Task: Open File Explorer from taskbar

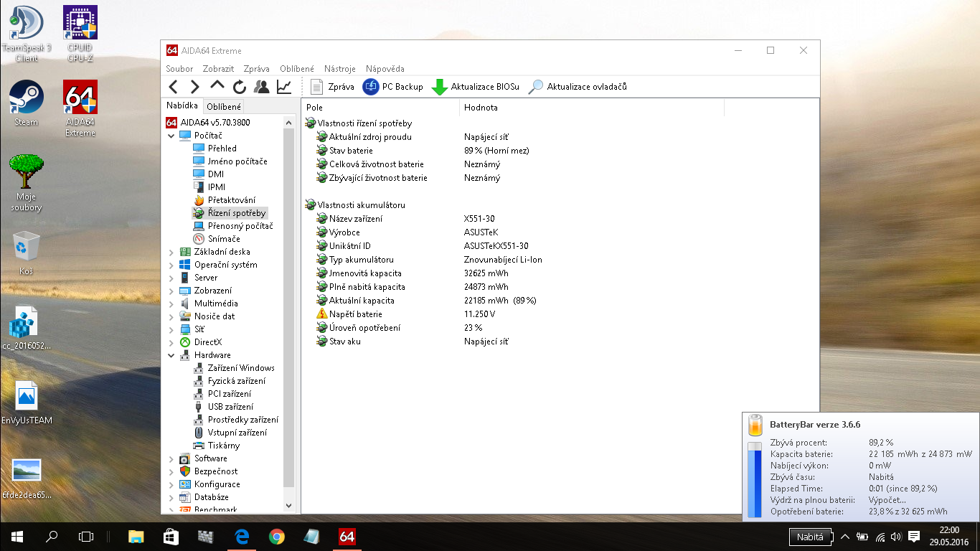Action: 135,536
